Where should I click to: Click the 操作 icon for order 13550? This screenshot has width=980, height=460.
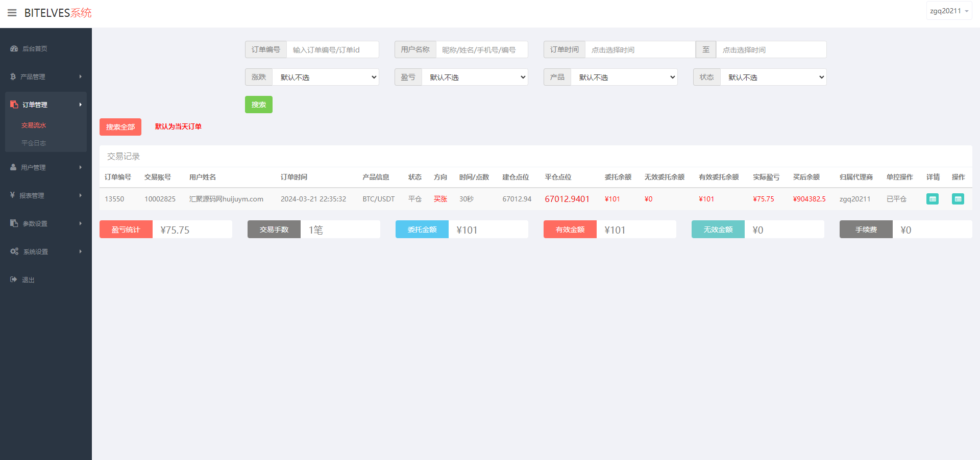[958, 199]
